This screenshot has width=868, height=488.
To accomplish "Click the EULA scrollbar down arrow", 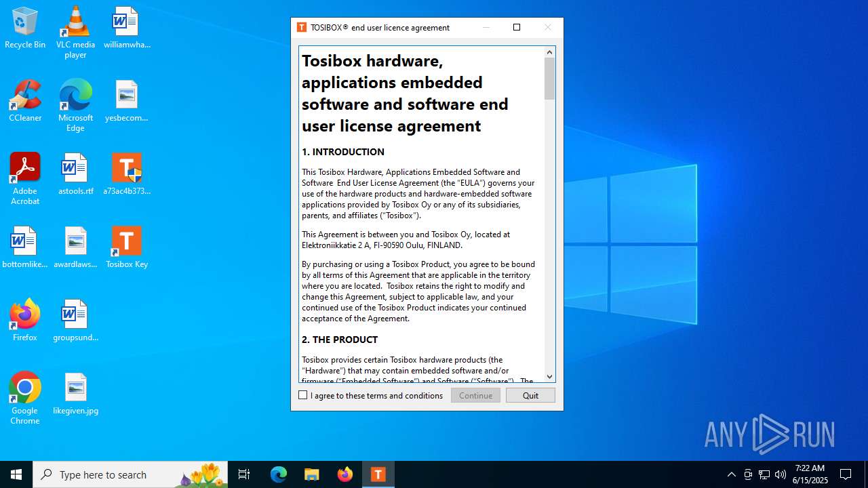I will (549, 377).
